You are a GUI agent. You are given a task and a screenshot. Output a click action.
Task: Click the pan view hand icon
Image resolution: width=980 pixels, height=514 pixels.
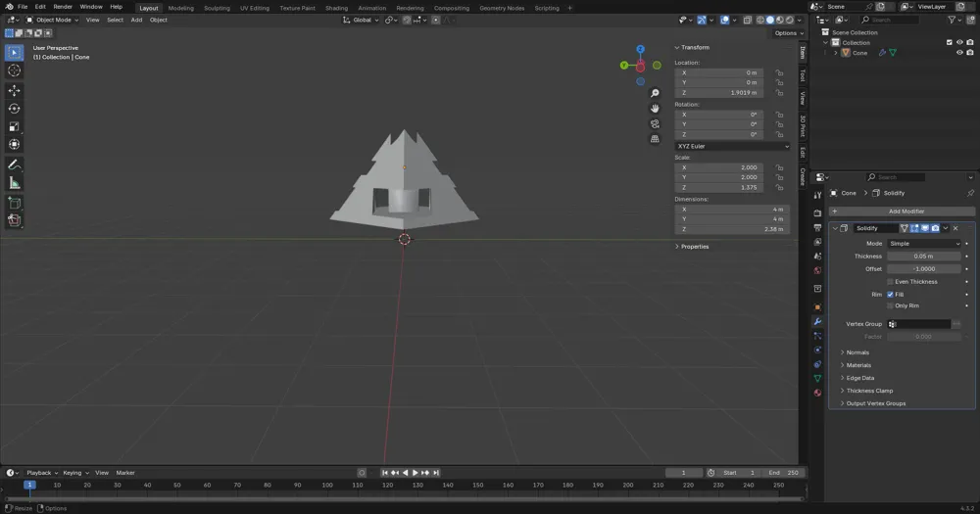655,108
